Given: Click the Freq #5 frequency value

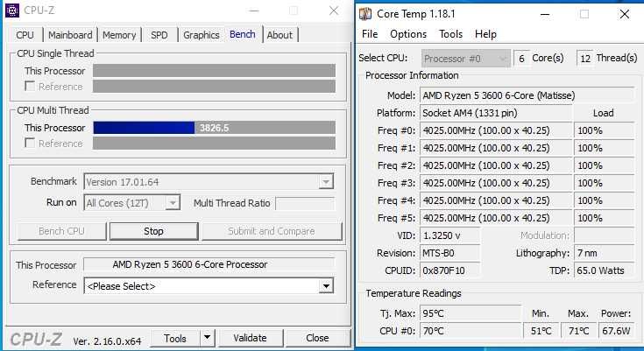Looking at the screenshot, I should click(496, 218).
